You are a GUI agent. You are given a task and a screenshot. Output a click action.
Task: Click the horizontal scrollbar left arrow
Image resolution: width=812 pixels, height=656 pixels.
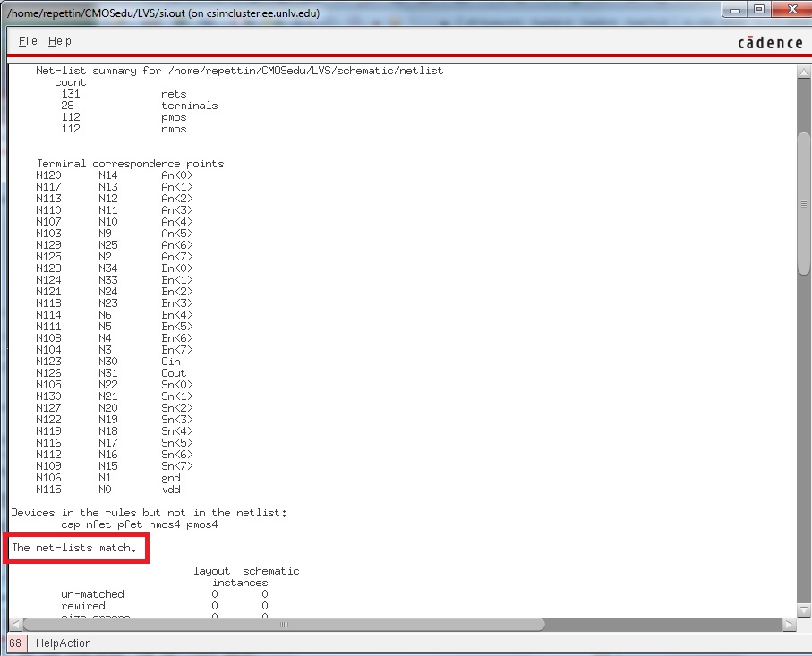click(x=15, y=624)
